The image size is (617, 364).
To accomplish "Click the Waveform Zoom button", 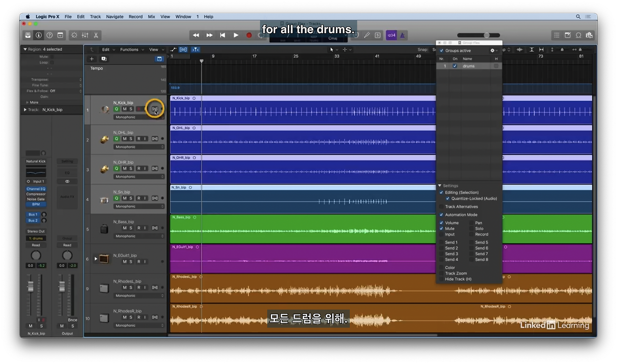I will point(520,50).
